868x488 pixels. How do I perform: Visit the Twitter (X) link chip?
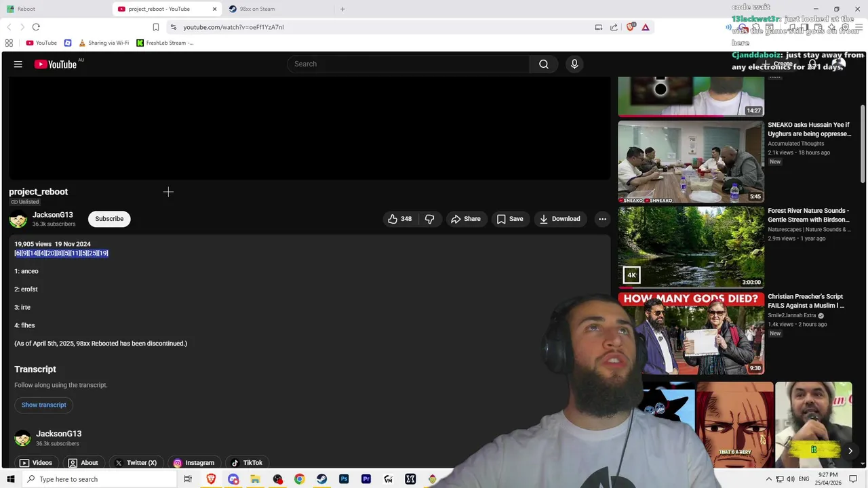coord(136,463)
